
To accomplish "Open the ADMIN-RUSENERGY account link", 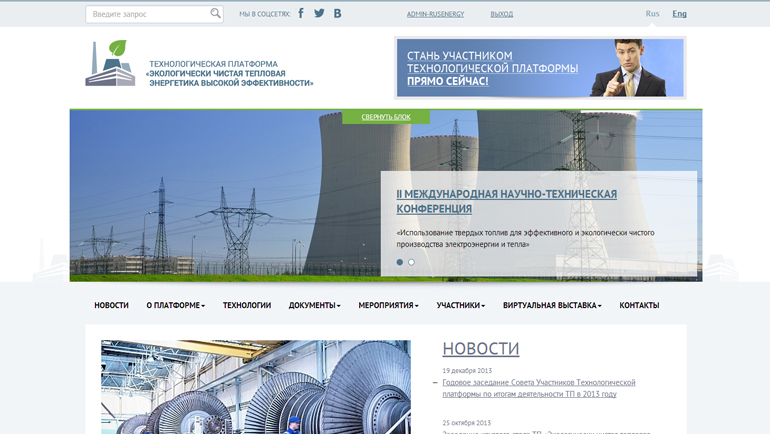I will [x=436, y=14].
